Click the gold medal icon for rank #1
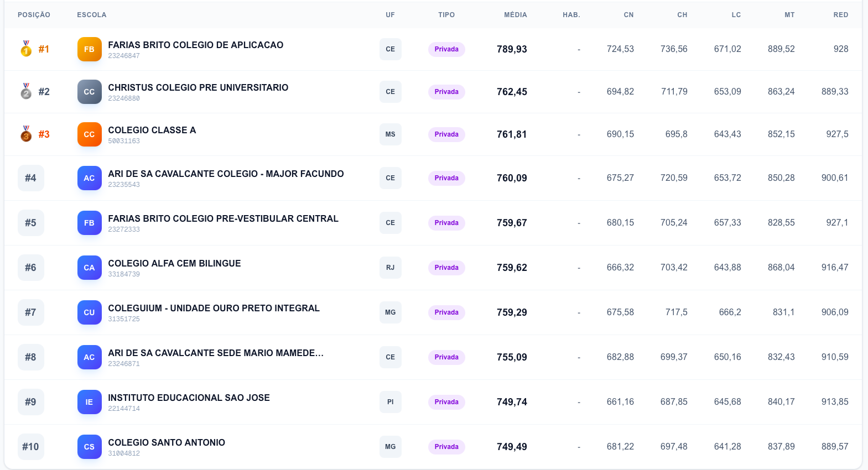The width and height of the screenshot is (868, 470). pyautogui.click(x=26, y=49)
